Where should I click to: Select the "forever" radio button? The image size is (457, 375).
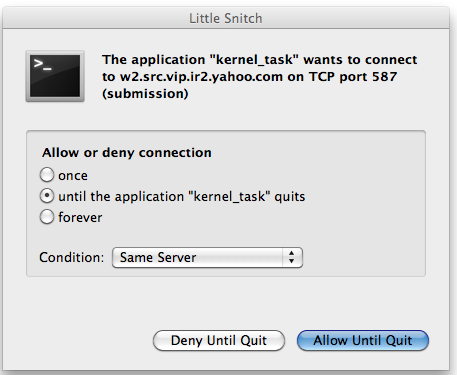click(47, 217)
